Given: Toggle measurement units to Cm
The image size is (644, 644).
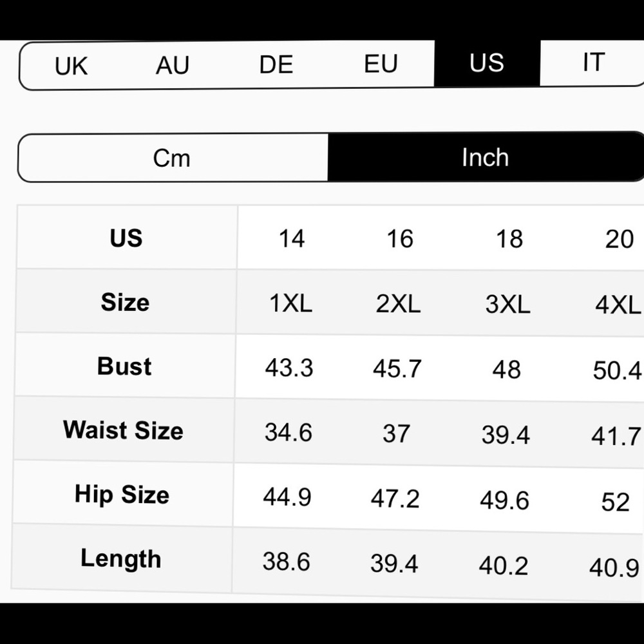Looking at the screenshot, I should tap(172, 158).
